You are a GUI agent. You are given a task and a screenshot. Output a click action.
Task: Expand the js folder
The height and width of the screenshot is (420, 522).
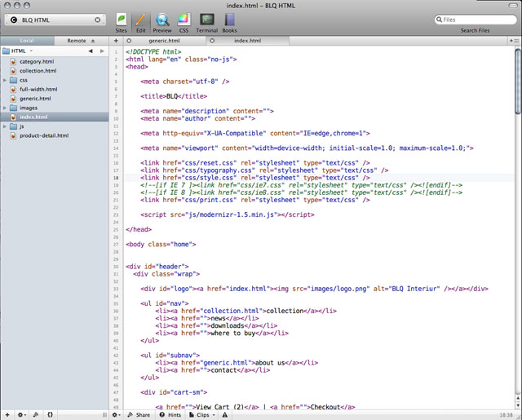(x=5, y=126)
